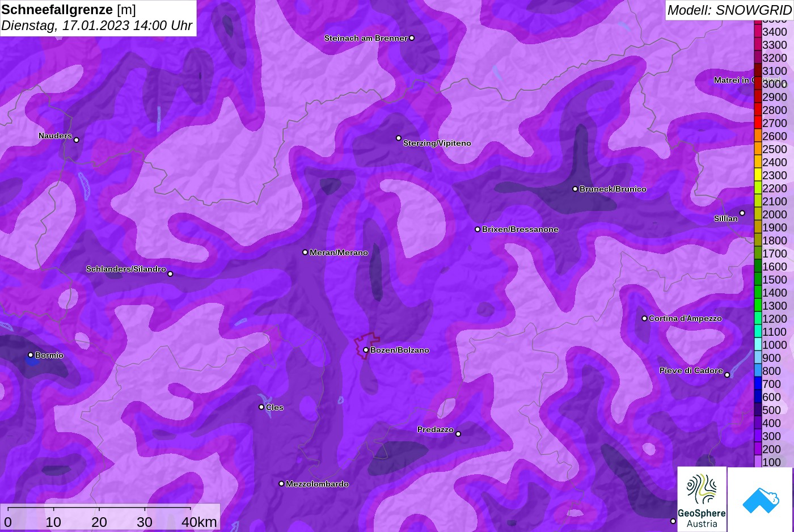Click the blue cloud arrow logo
The image size is (794, 532).
click(761, 500)
